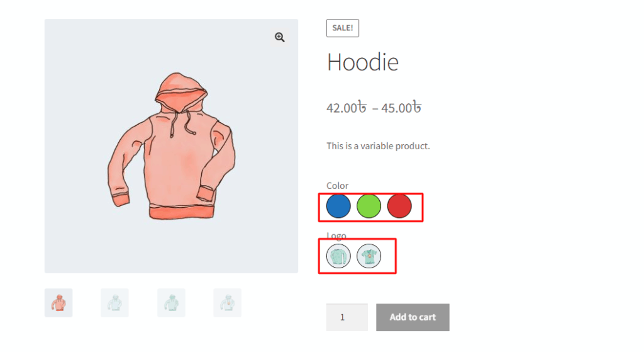Click the large red hoodie product image
644x352 pixels.
(171, 146)
